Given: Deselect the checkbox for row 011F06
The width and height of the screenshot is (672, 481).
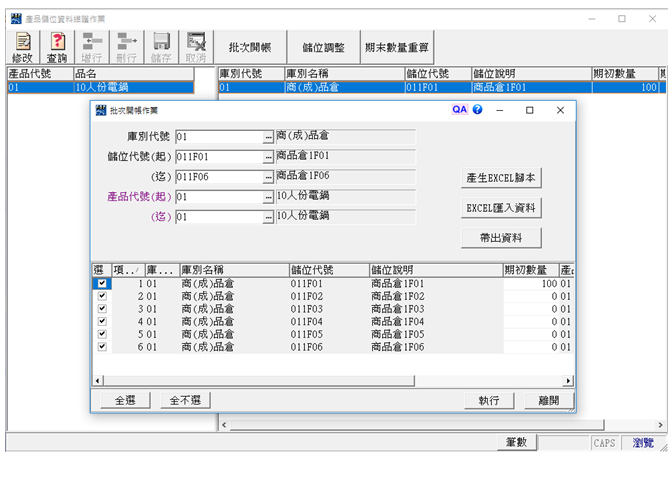Looking at the screenshot, I should [x=101, y=347].
